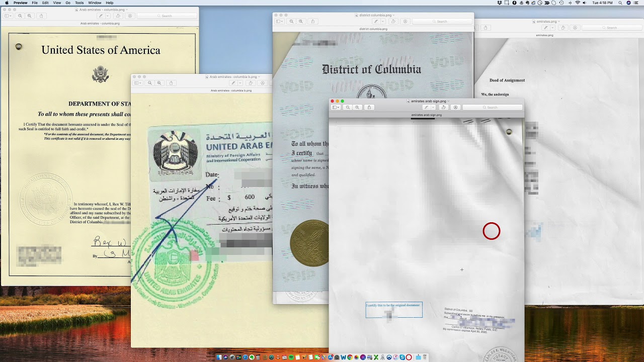Open sidebar view menu in Arab emirates - columbia window

(8, 16)
